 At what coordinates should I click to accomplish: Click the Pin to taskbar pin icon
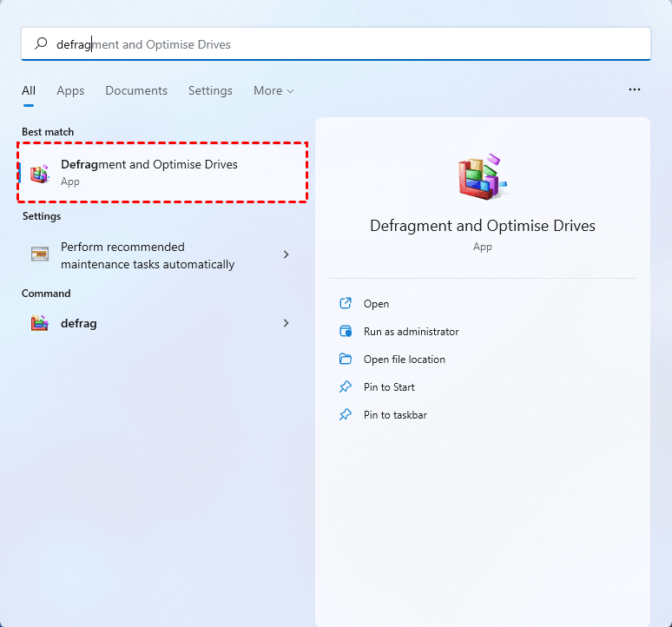(x=346, y=414)
